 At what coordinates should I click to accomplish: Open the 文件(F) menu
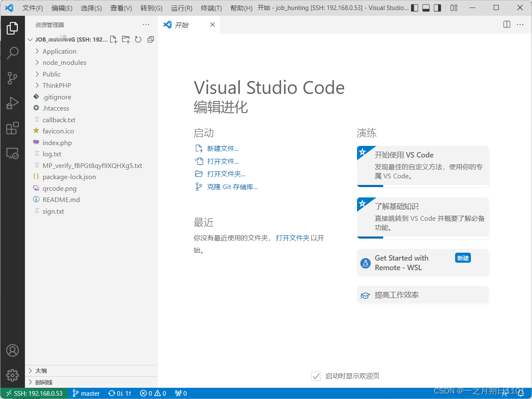32,8
